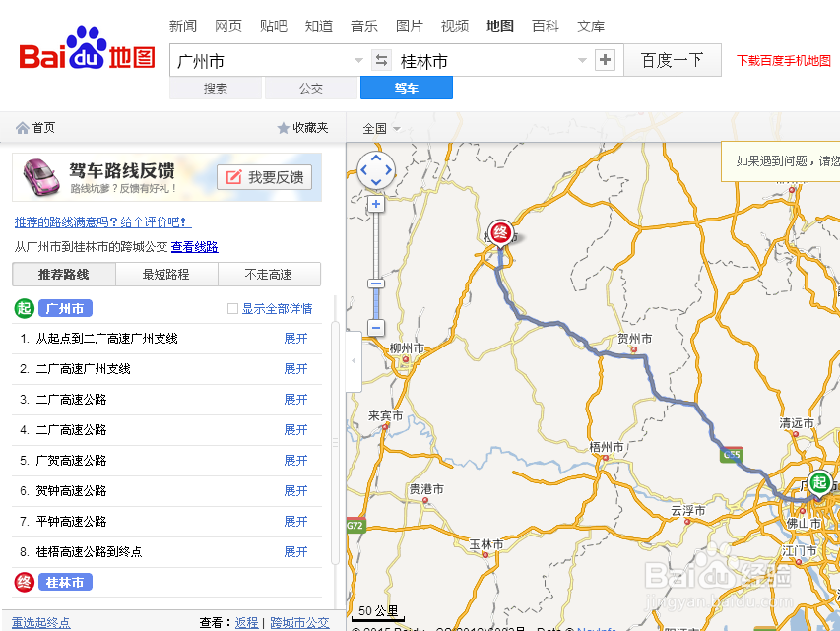Image resolution: width=840 pixels, height=631 pixels.
Task: Click 查看线路 intercity transit link
Action: click(x=194, y=247)
